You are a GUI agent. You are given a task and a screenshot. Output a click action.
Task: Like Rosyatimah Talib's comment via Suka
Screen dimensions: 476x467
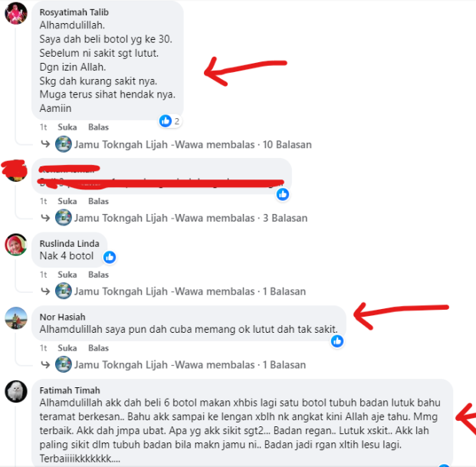pyautogui.click(x=67, y=127)
